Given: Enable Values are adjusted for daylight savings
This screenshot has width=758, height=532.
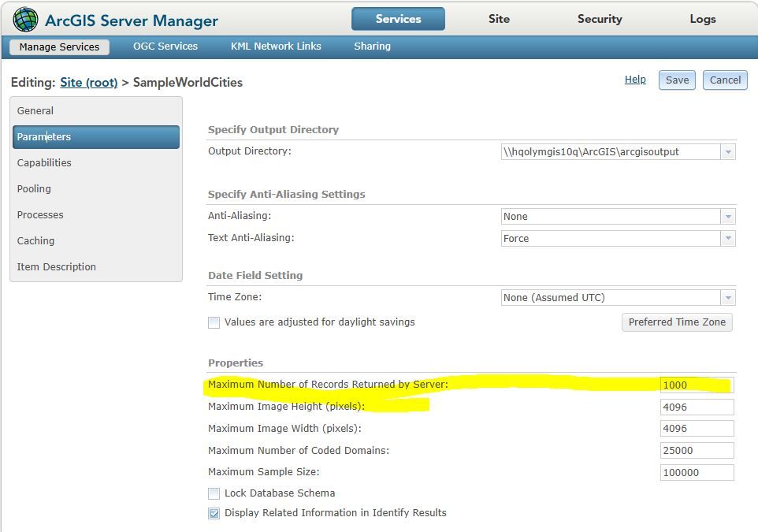Looking at the screenshot, I should (x=214, y=322).
